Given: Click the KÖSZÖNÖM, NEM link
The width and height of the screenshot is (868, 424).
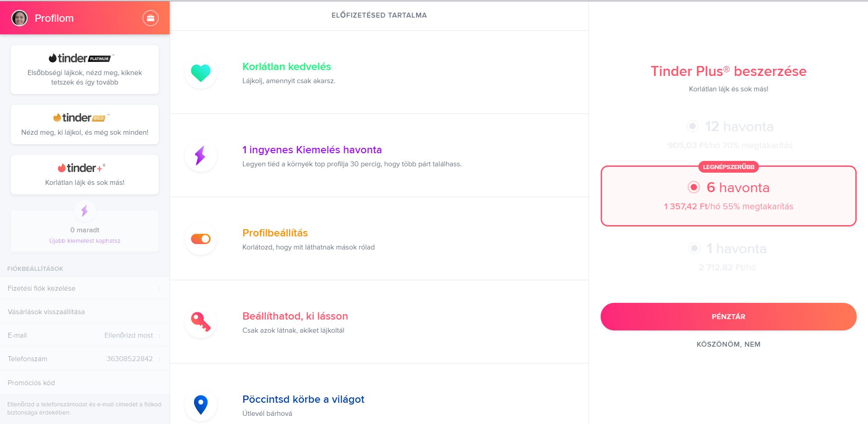Looking at the screenshot, I should coord(728,344).
